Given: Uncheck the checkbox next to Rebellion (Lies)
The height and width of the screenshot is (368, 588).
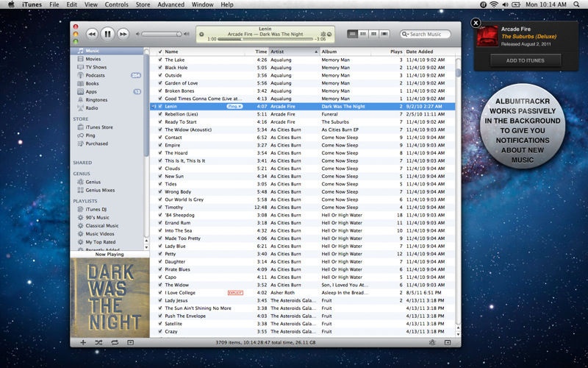Looking at the screenshot, I should tap(160, 114).
